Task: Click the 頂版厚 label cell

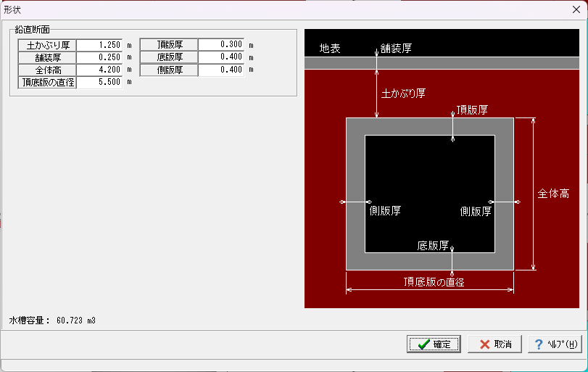Action: [x=169, y=45]
